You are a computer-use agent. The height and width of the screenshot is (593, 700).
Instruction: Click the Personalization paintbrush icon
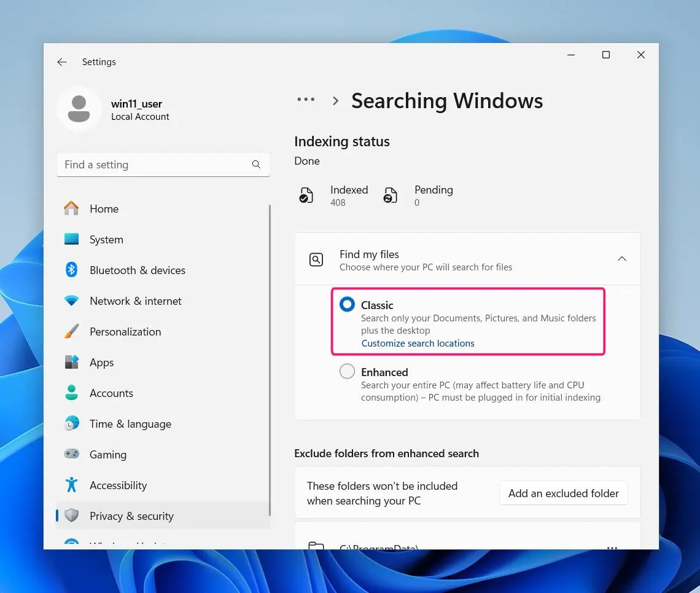(x=71, y=331)
